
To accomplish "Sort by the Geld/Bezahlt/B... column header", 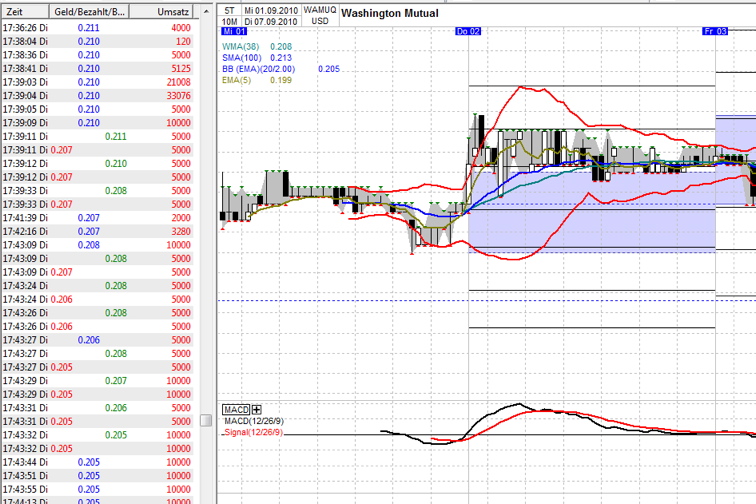I will (89, 12).
